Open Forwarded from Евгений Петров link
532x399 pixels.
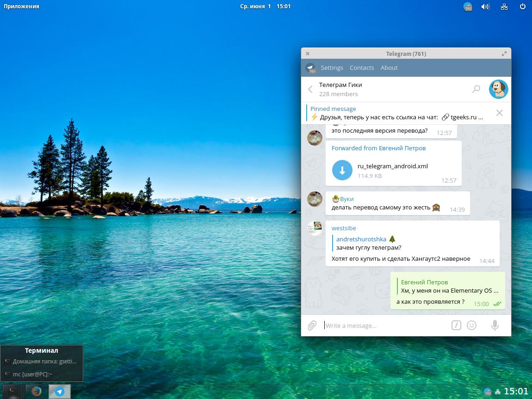click(378, 148)
